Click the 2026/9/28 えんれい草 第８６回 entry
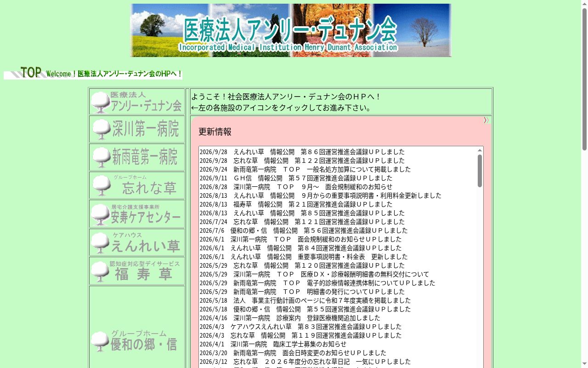588x368 pixels. tap(302, 152)
